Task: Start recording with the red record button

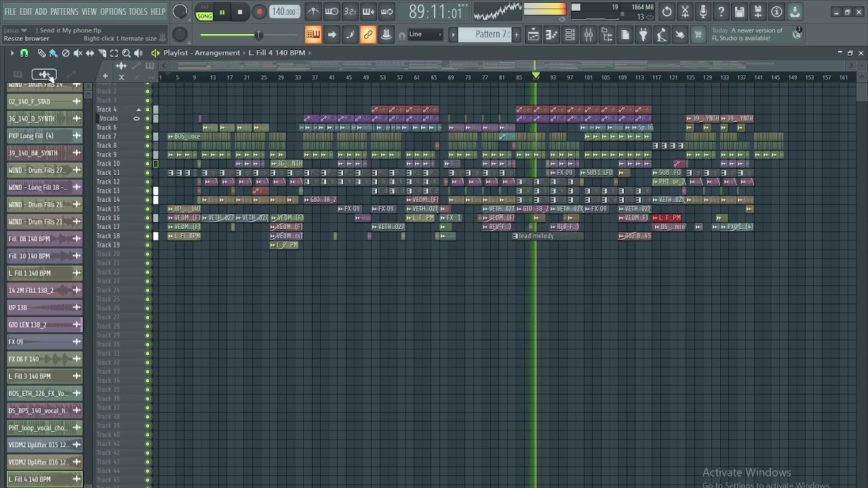Action: coord(259,12)
